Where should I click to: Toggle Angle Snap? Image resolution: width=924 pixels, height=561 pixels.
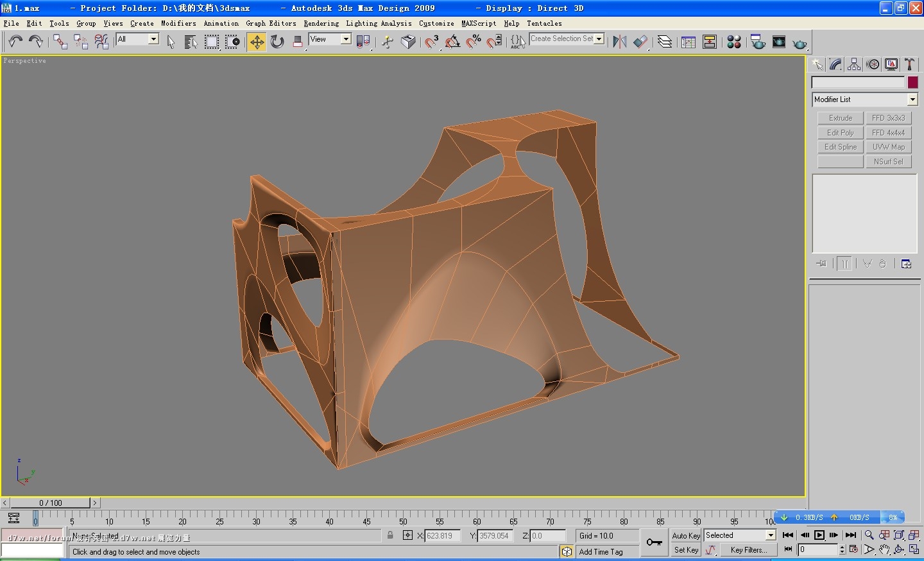(452, 42)
